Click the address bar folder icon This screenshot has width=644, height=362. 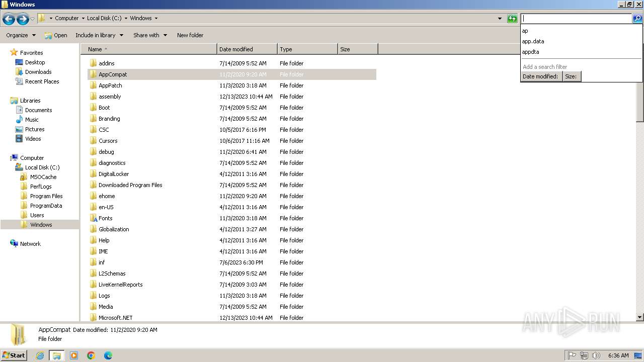pyautogui.click(x=42, y=18)
